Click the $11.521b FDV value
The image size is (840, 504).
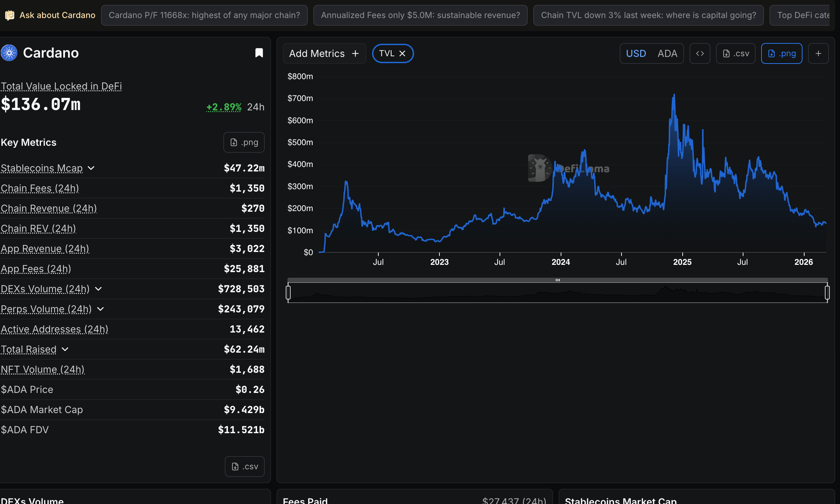241,430
